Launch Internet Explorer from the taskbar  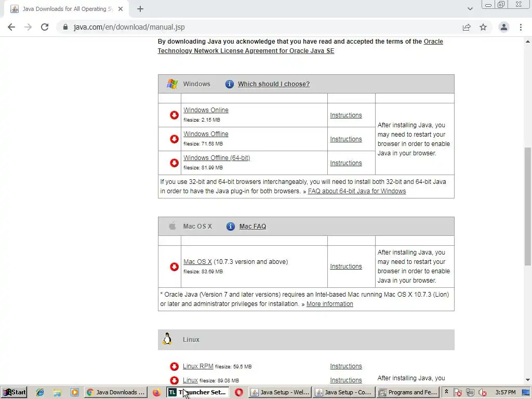(x=40, y=392)
